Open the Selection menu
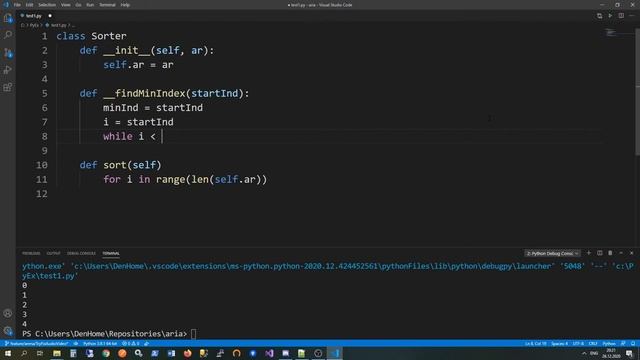The height and width of the screenshot is (360, 640). tap(47, 5)
